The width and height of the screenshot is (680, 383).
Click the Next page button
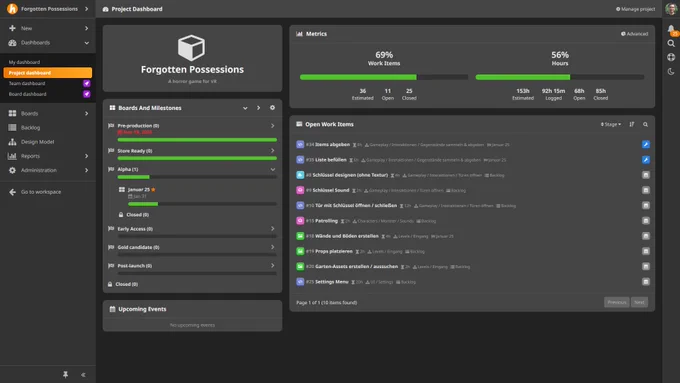639,302
